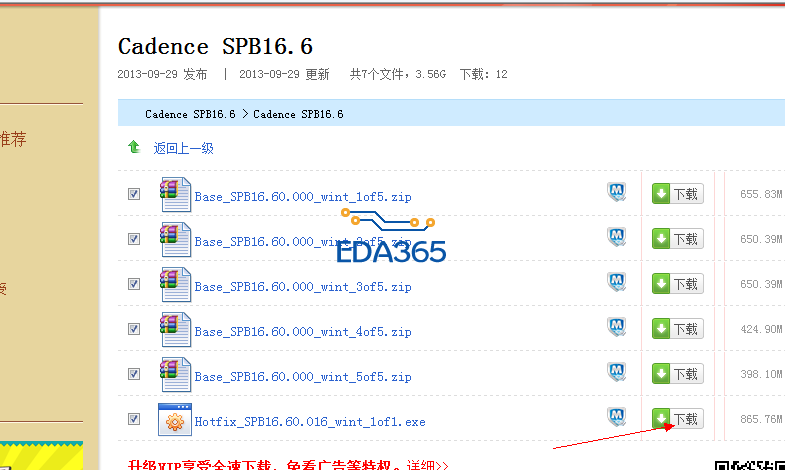
Task: Download Base_SPB16.60.000_wint_2of5.zip with its button
Action: pos(677,239)
